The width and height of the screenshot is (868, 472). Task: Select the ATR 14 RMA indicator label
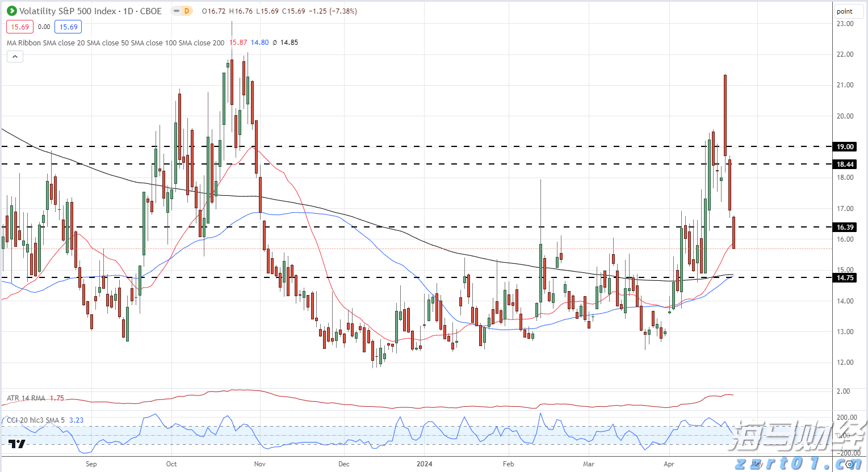(x=26, y=398)
